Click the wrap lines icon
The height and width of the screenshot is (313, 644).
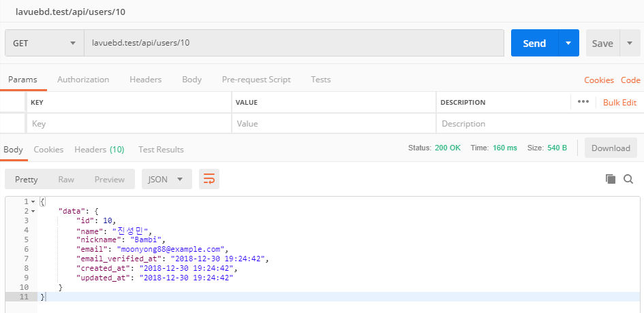click(x=209, y=179)
